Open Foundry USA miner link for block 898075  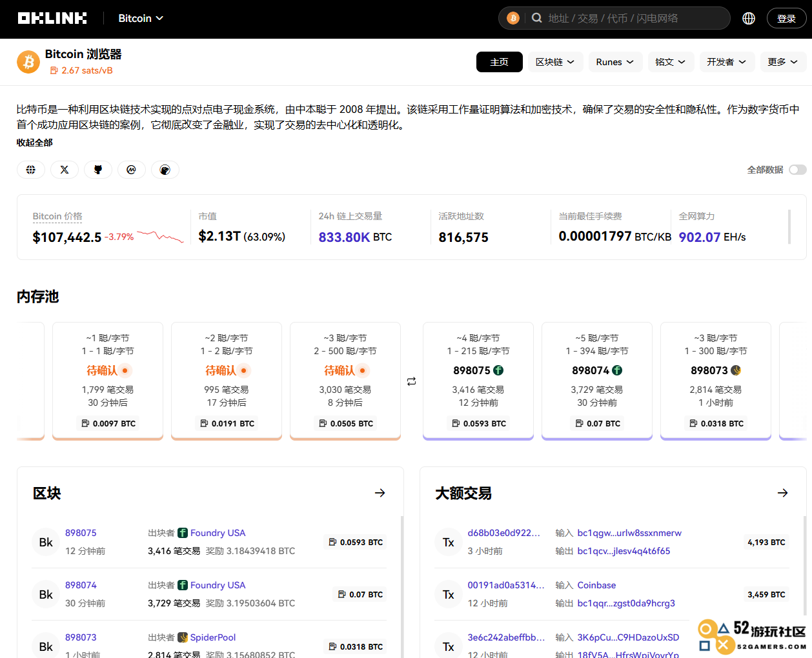tap(218, 533)
